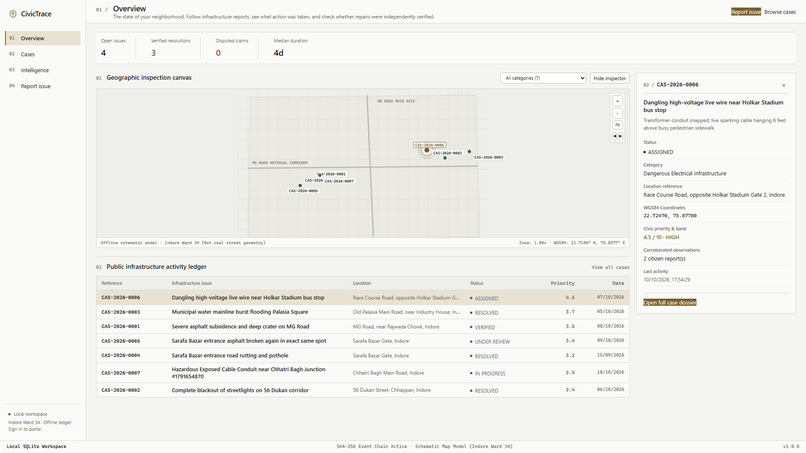Click the Median duration value 4d
Screen dimensions: 806x453
pos(279,53)
